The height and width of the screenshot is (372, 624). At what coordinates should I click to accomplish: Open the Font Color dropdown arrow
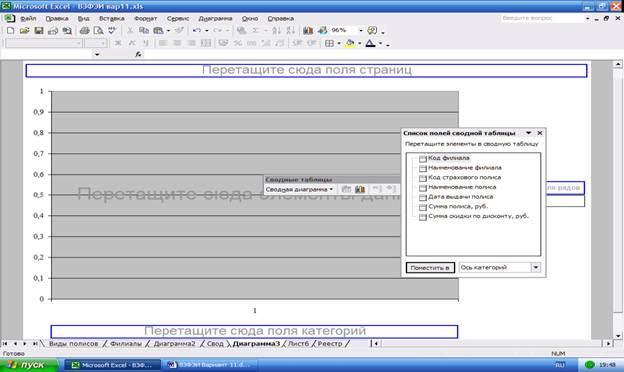pos(380,43)
